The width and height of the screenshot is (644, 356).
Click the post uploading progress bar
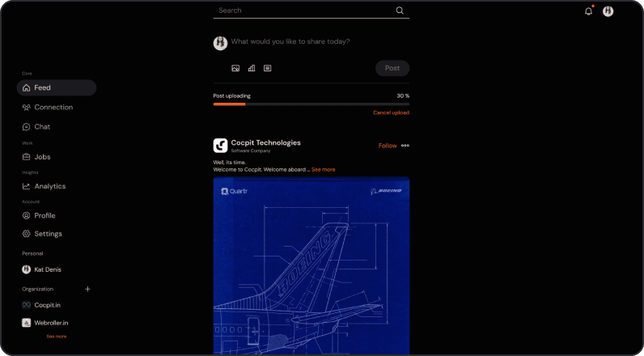coord(311,104)
